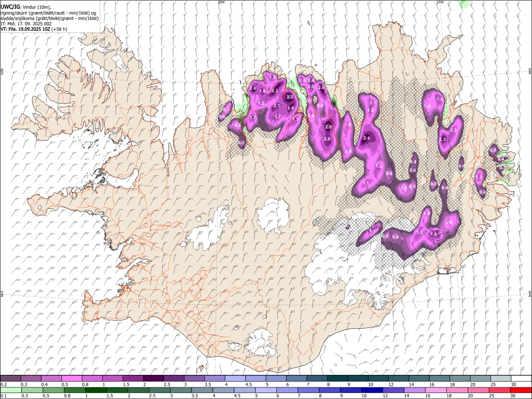Click the 'IT: Mið. 17. 09. 2025 00Z' line
The image size is (532, 399).
point(26,24)
